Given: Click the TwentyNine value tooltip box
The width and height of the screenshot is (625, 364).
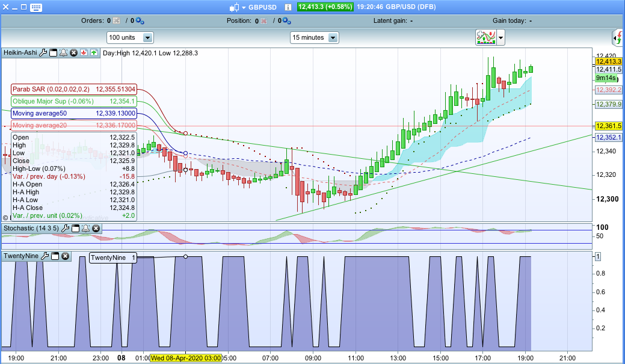Looking at the screenshot, I should (x=113, y=258).
